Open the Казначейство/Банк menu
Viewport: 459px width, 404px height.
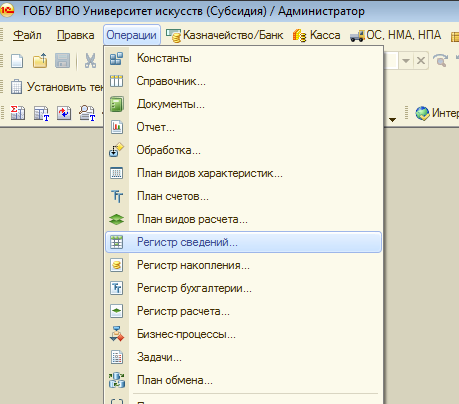[225, 35]
